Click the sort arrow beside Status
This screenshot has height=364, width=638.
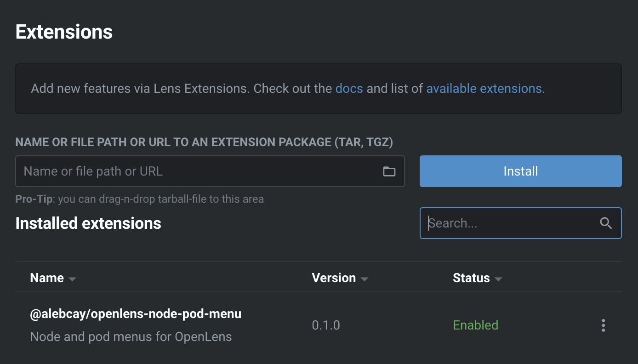[x=498, y=279]
